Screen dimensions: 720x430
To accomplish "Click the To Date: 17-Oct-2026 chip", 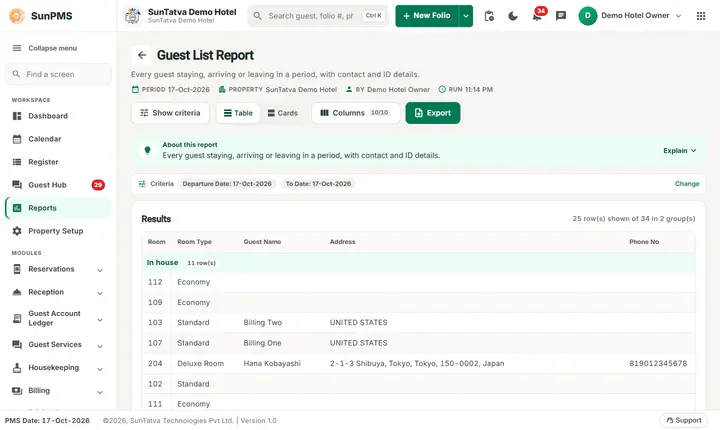I will [x=318, y=184].
